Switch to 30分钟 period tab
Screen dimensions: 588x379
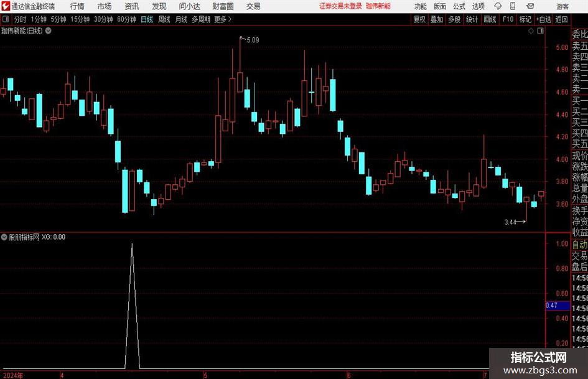103,19
